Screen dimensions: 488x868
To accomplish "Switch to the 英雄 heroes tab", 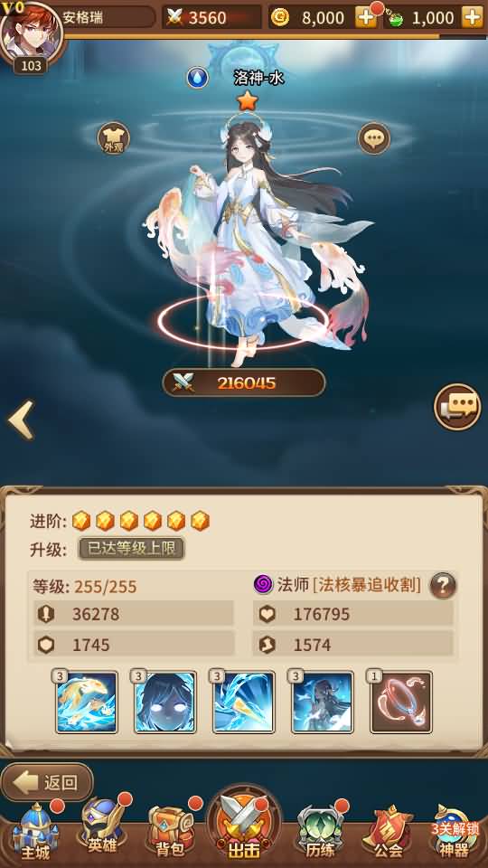I will [x=103, y=829].
